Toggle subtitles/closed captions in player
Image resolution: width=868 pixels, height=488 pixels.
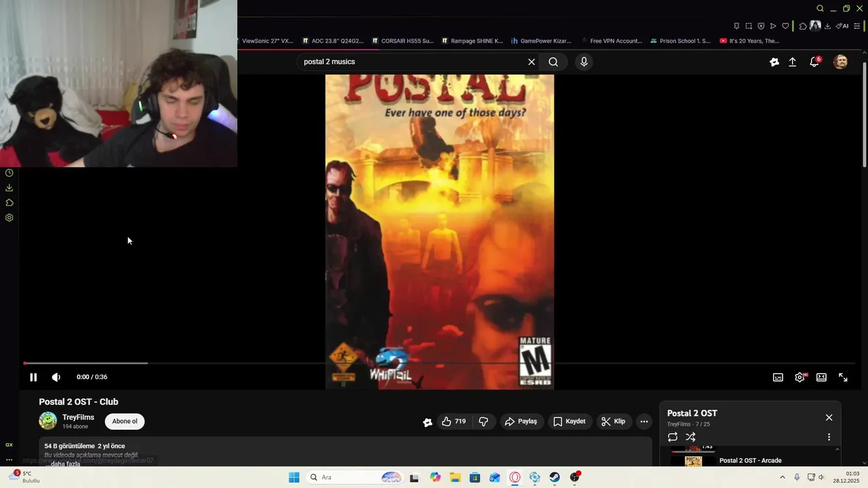pos(778,378)
